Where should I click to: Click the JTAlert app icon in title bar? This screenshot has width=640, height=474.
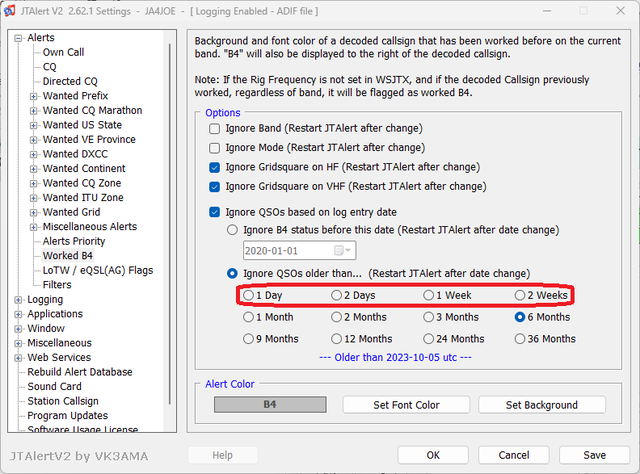pos(9,11)
